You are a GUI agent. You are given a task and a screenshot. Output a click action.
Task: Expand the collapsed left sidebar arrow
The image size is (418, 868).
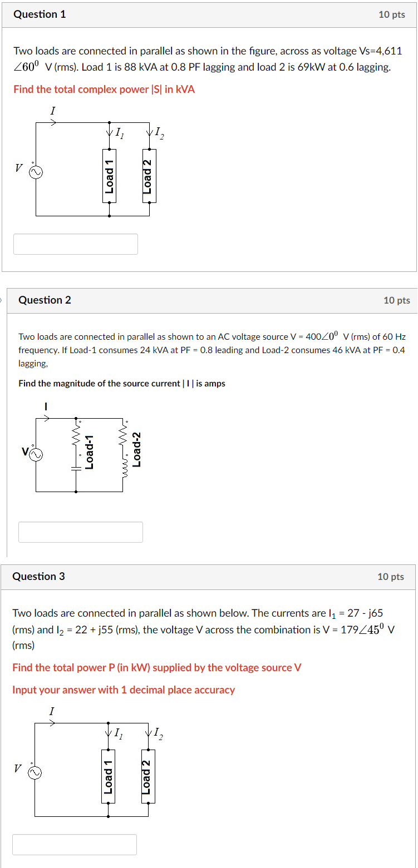(2, 299)
